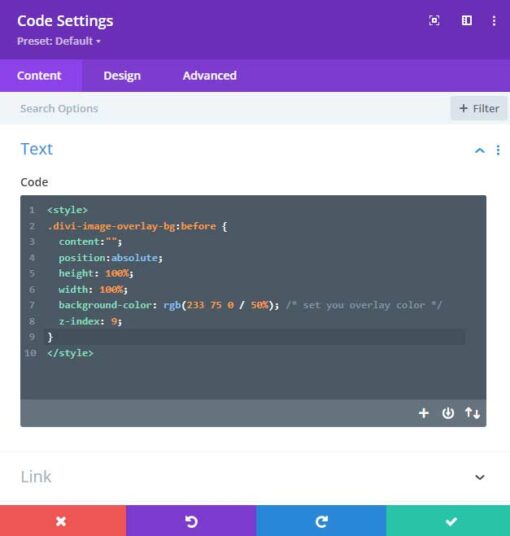Screen dimensions: 510x536
Task: Redo with the blue arrow button
Action: point(321,521)
